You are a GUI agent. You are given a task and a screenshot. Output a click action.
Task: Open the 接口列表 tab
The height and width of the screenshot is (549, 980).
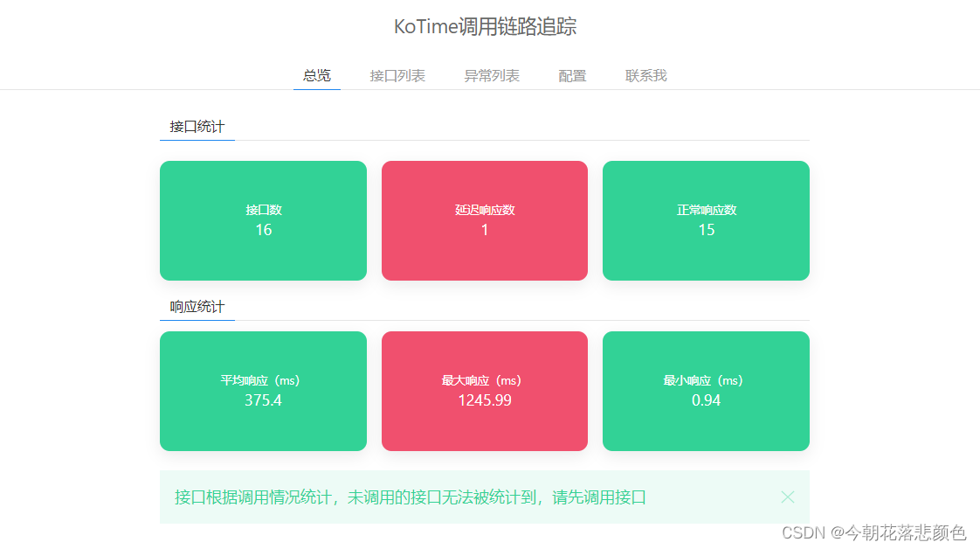pyautogui.click(x=397, y=76)
